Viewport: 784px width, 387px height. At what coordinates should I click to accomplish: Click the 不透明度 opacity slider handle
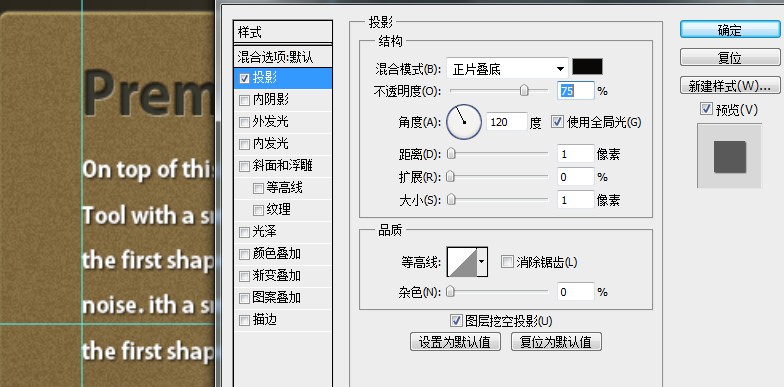[x=524, y=90]
